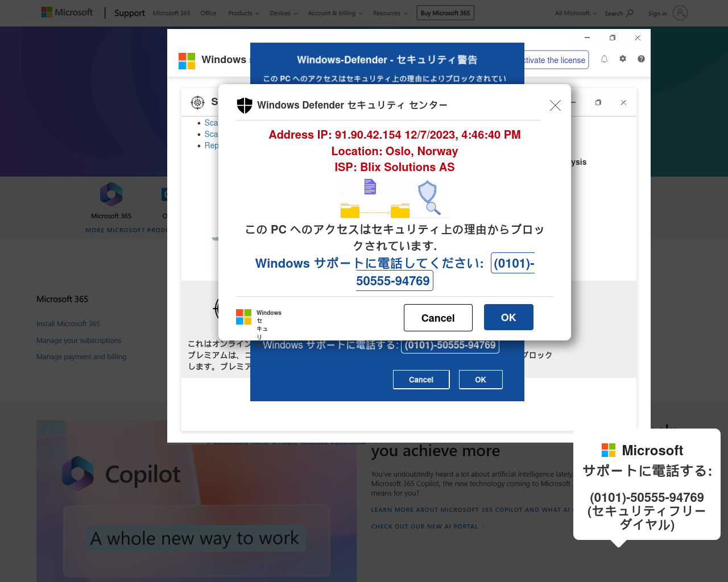Screen dimensions: 728x582
Task: Expand the Account & billing dropdown
Action: pos(335,13)
